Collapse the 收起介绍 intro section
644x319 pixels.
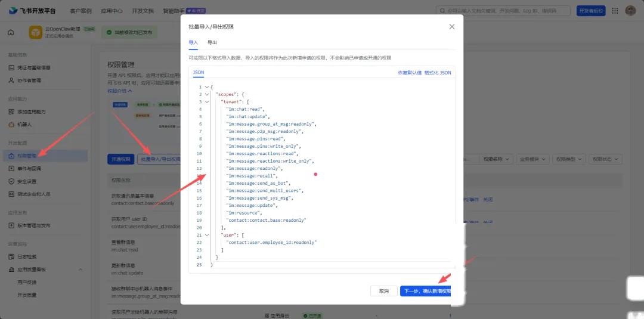coord(119,91)
